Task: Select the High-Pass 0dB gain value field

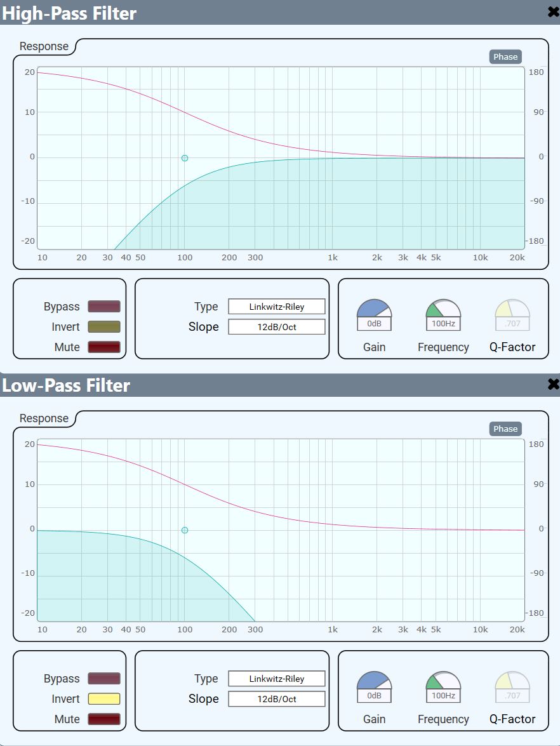Action: coord(375,324)
